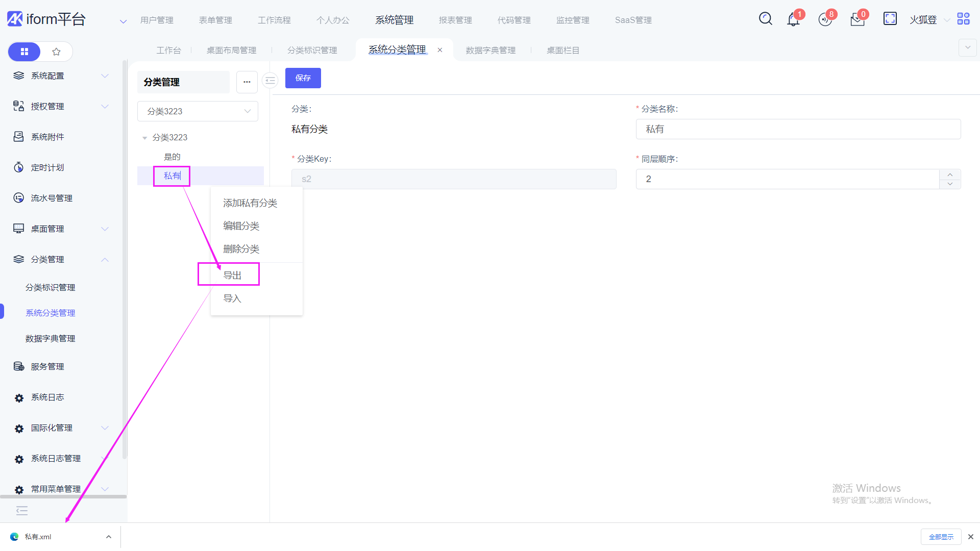Image resolution: width=980 pixels, height=551 pixels.
Task: Click the 分类名称 input field
Action: (798, 129)
